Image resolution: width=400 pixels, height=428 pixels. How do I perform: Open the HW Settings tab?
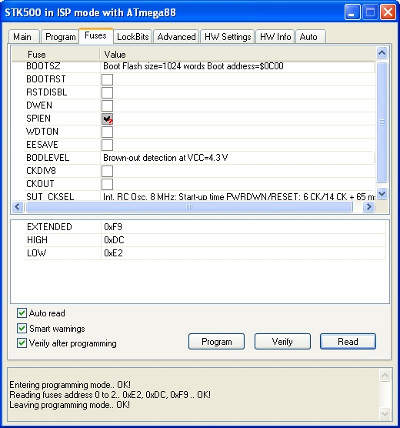click(x=228, y=37)
